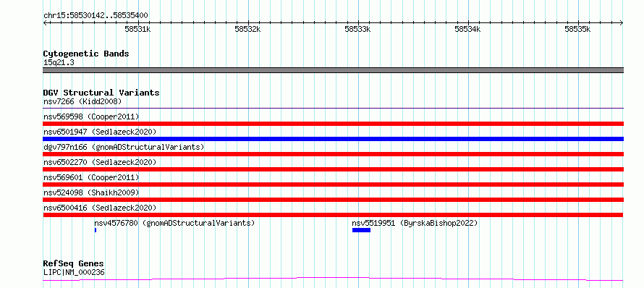The width and height of the screenshot is (644, 288).
Task: Click the 58532k ruler tick label
Action: pos(247,29)
